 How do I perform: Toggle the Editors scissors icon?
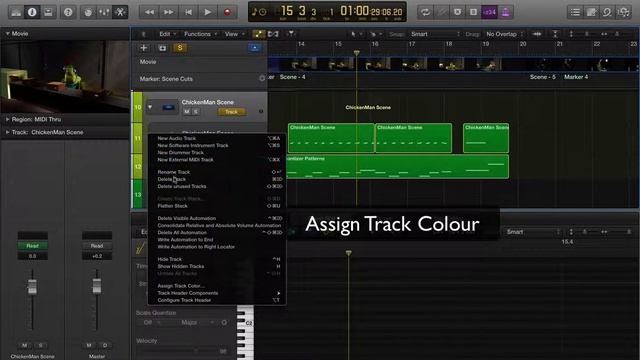coord(120,12)
